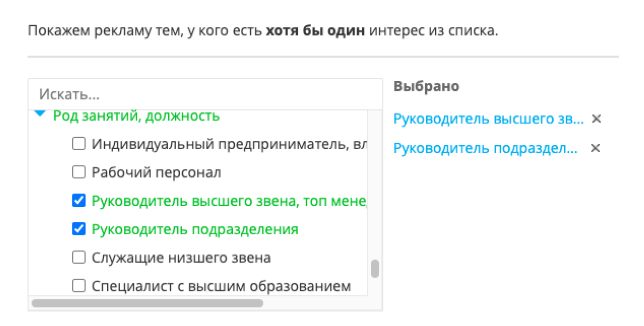Click the "Специалист с высшим образованием" label
This screenshot has height=326, width=644.
tap(221, 285)
